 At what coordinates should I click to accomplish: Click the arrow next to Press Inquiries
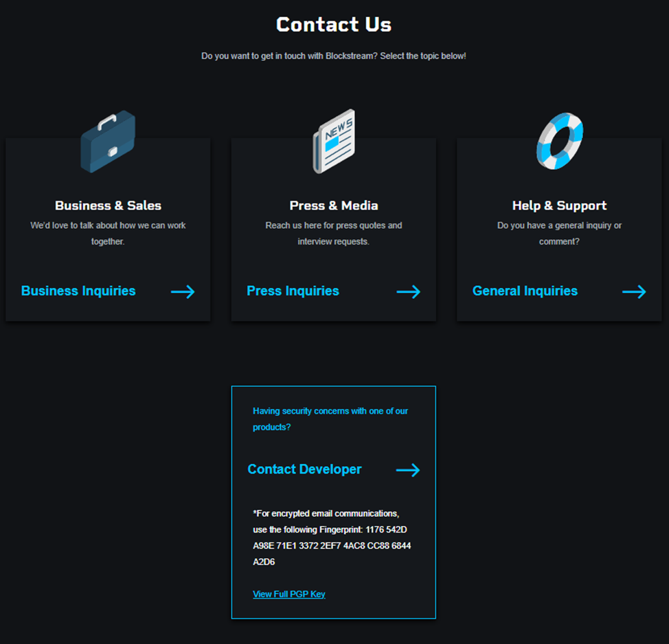[x=408, y=291]
